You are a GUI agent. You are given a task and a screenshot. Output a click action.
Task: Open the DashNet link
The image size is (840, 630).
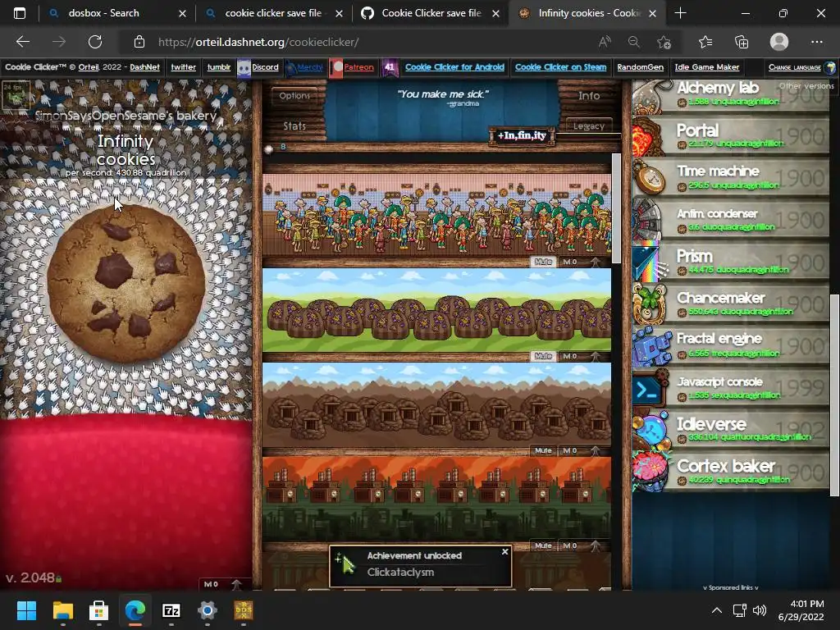(x=144, y=67)
